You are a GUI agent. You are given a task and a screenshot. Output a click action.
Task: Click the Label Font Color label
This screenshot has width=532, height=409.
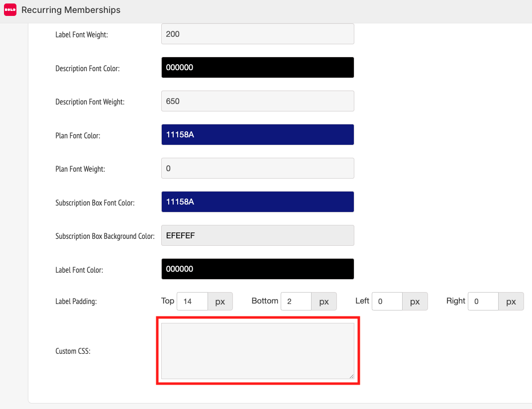[x=79, y=270]
